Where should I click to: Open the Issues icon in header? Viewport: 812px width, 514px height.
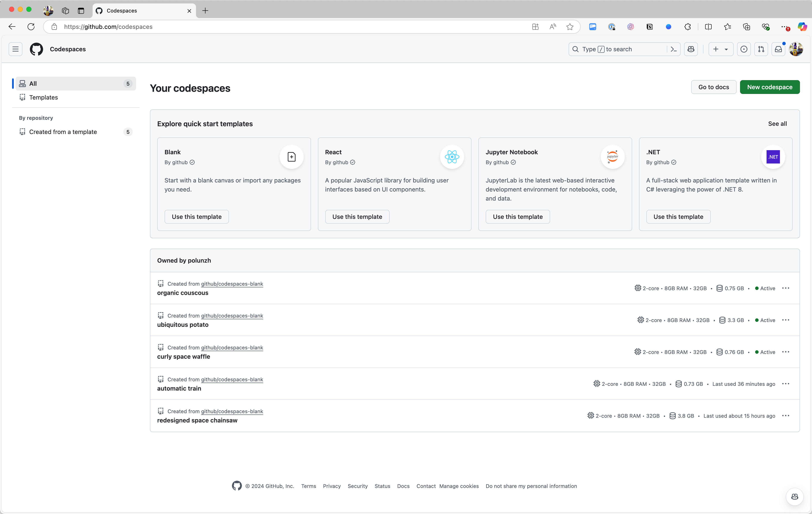(744, 49)
